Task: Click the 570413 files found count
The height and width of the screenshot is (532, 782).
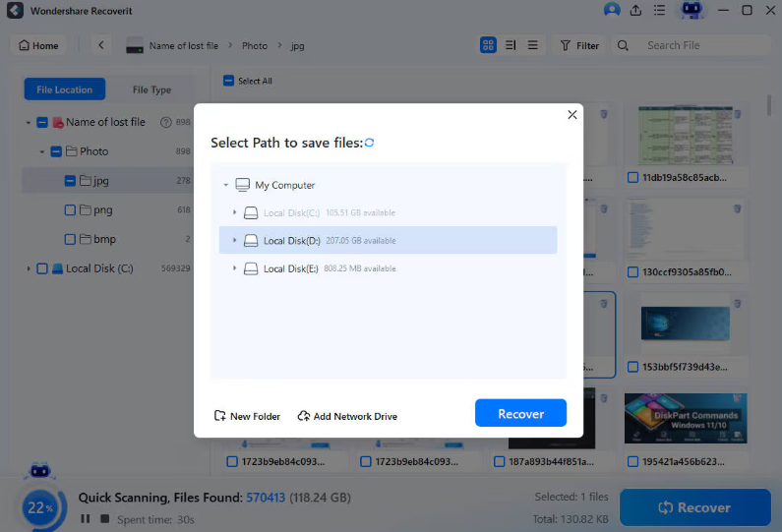Action: (x=266, y=498)
